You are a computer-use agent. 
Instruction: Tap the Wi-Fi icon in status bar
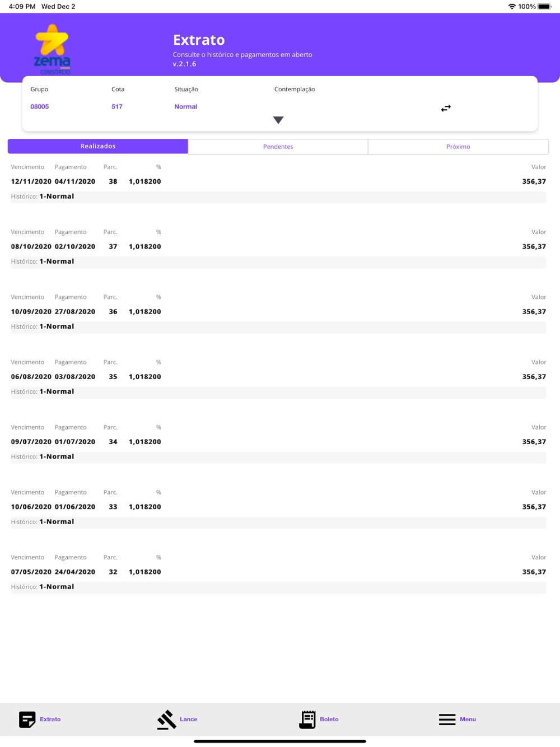pos(512,7)
